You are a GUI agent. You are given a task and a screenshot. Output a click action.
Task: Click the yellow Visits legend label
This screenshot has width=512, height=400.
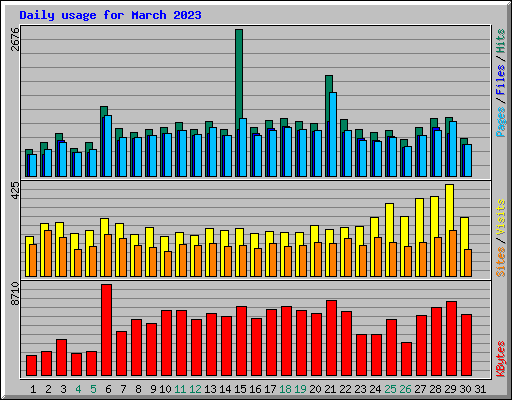[x=500, y=218]
